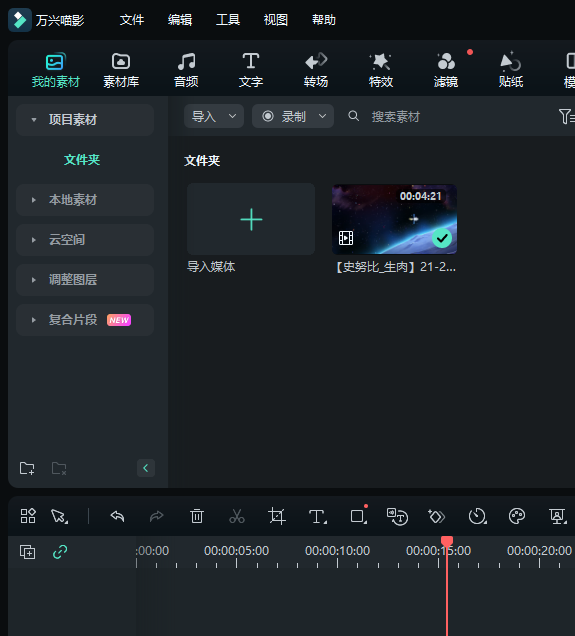Choose the selection arrow tool

pos(60,516)
